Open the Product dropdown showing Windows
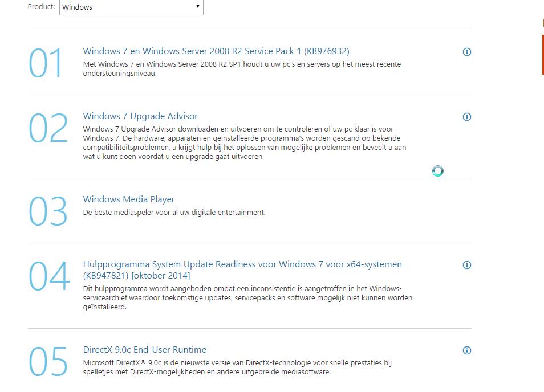 131,7
